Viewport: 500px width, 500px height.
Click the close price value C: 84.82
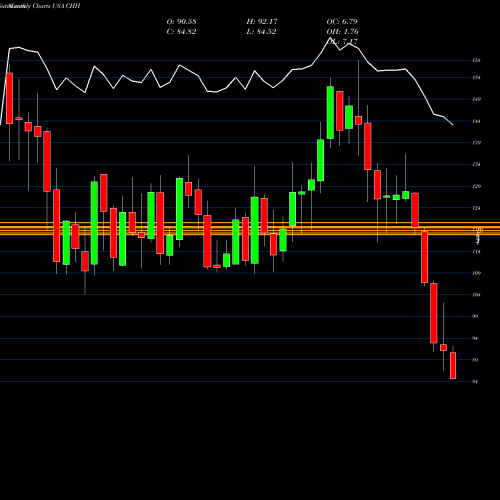181,32
